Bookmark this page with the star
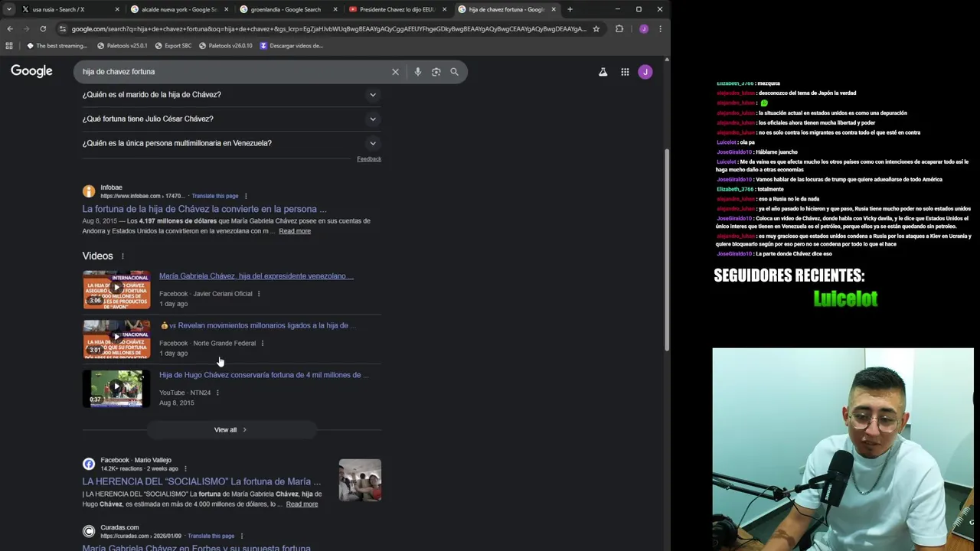Screen dimensions: 980x551 coord(596,29)
